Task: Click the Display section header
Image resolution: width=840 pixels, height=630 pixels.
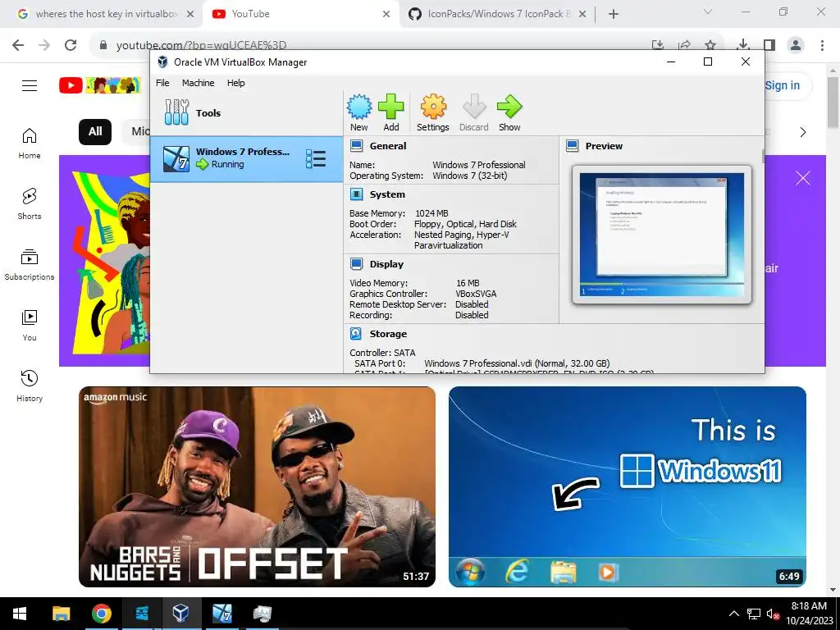Action: click(386, 264)
